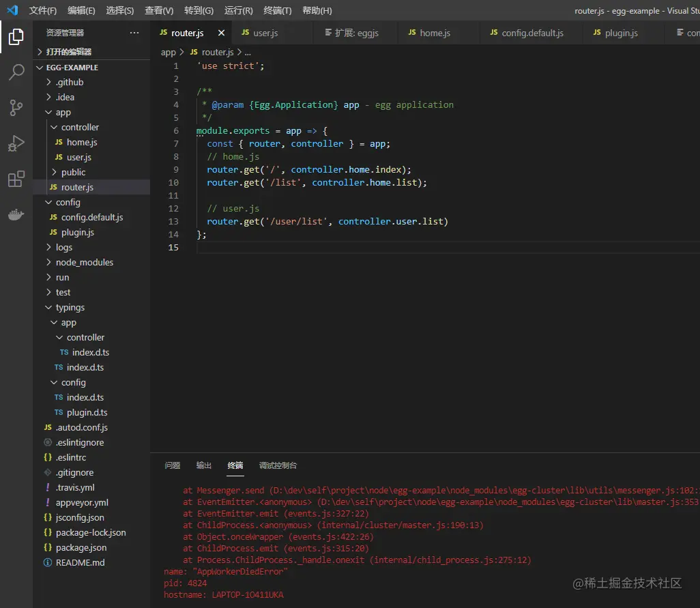The height and width of the screenshot is (608, 700).
Task: Open Run and Debug view icon
Action: (16, 143)
